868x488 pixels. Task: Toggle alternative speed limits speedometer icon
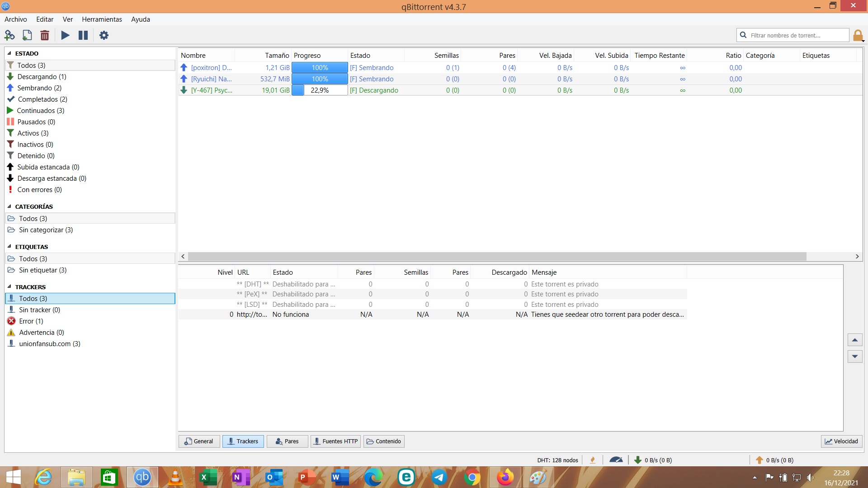pos(616,460)
